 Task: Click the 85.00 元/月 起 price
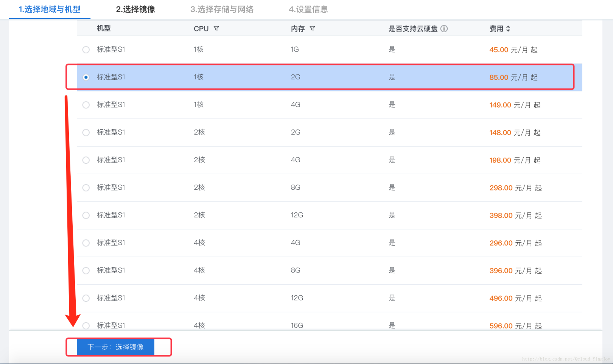tap(513, 77)
